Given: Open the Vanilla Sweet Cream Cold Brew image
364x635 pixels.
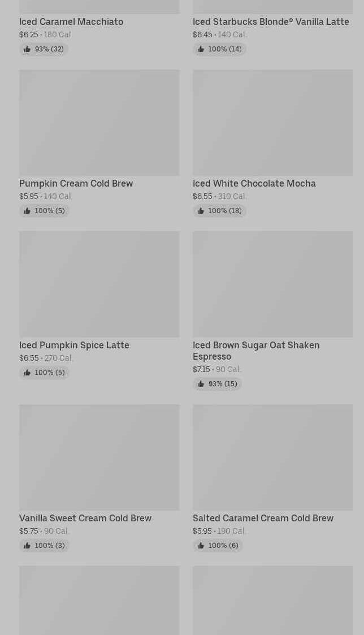Looking at the screenshot, I should tap(99, 457).
